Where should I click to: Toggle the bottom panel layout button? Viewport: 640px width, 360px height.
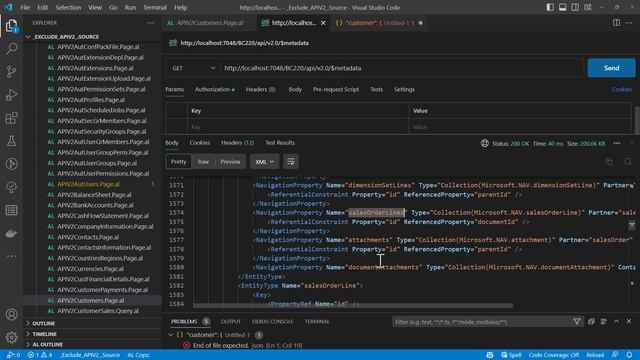tap(562, 7)
